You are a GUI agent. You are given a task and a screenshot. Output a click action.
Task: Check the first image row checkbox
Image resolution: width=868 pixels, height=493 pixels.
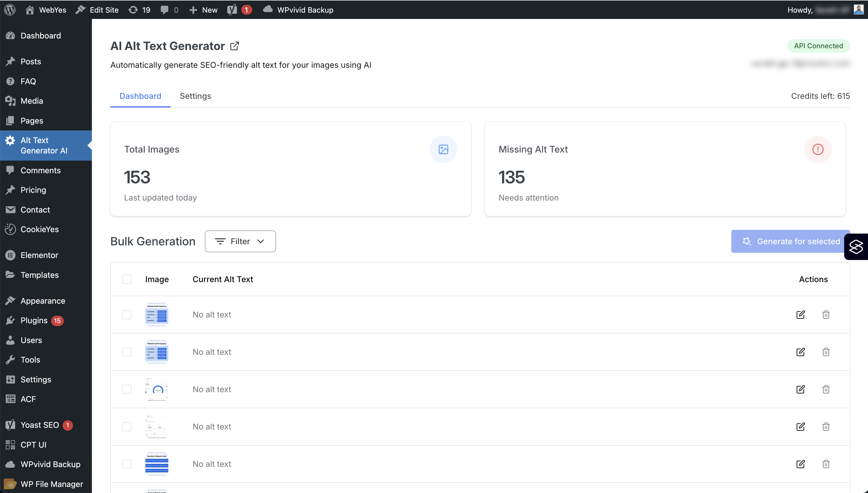(127, 315)
